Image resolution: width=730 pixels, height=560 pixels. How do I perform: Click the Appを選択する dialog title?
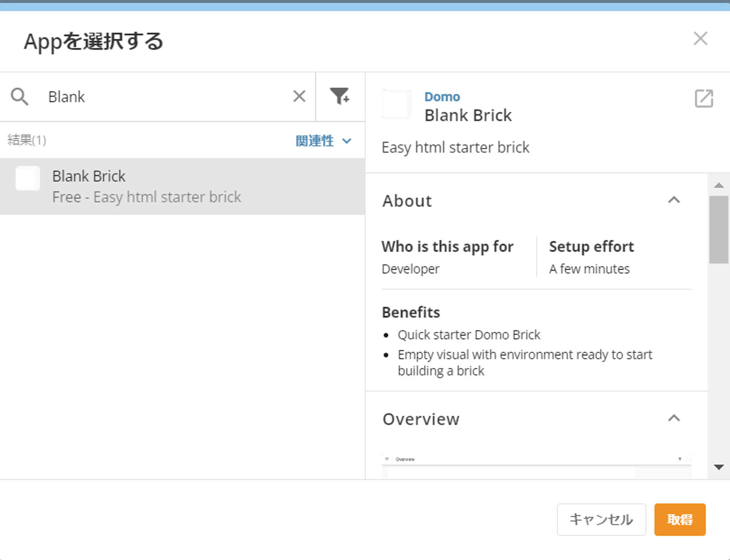(93, 41)
